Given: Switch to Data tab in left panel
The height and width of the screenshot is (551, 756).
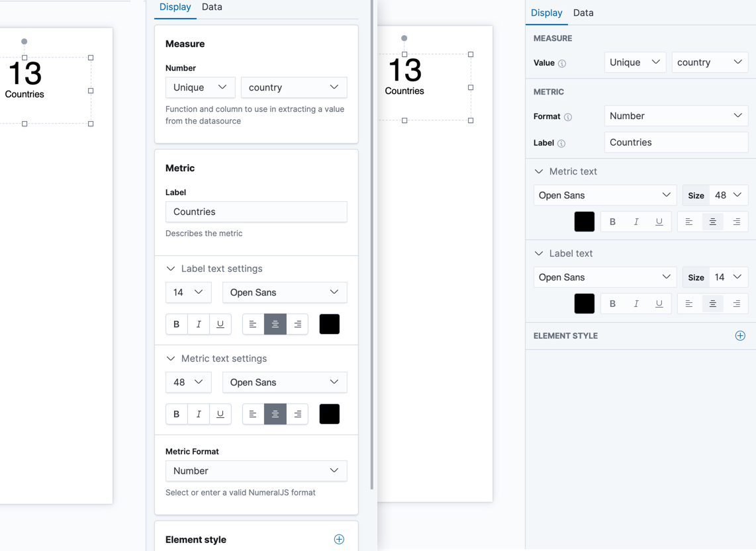Looking at the screenshot, I should click(x=212, y=7).
